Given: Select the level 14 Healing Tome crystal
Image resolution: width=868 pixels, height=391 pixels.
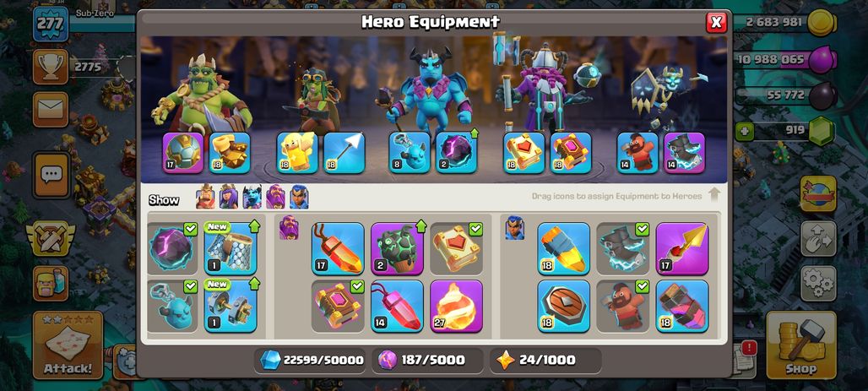Looking at the screenshot, I should point(397,306).
